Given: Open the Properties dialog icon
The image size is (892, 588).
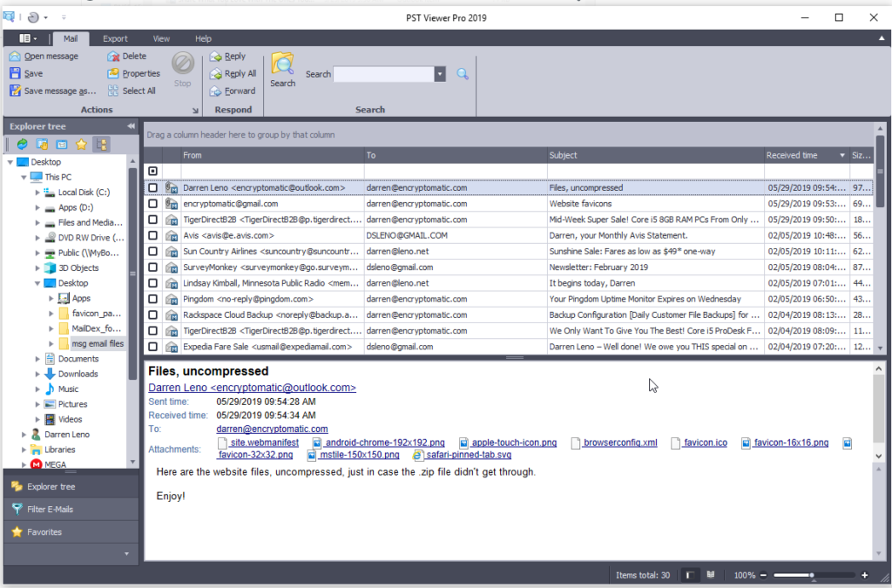Looking at the screenshot, I should [x=113, y=73].
